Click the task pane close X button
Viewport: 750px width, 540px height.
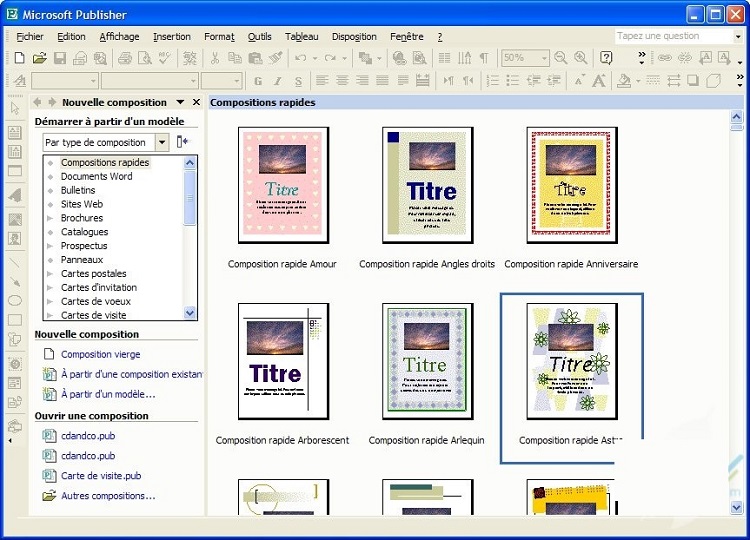pos(196,102)
